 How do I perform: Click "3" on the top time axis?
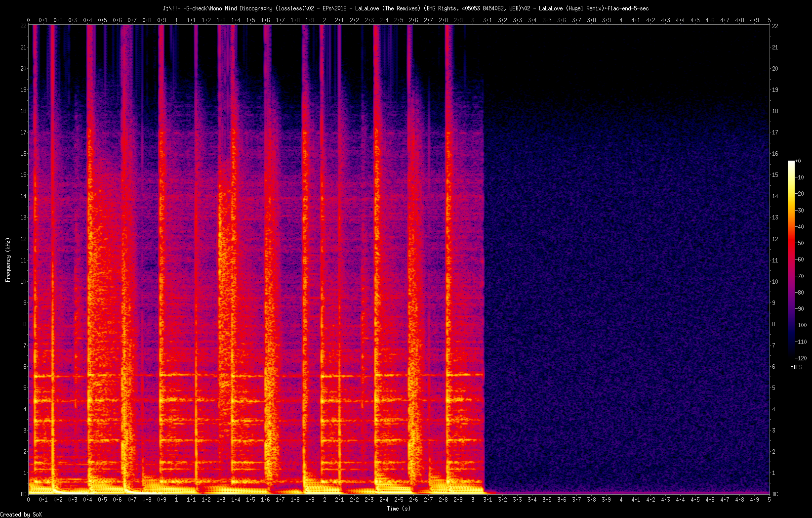pyautogui.click(x=473, y=20)
